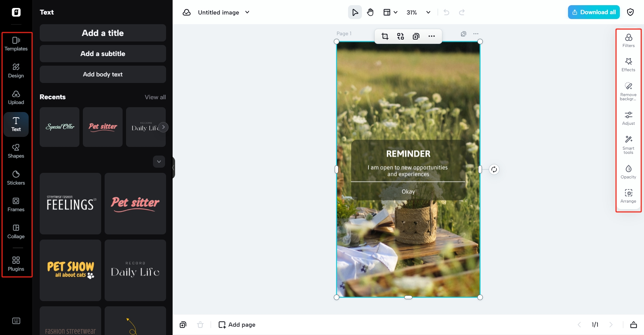
Task: Choose the PET SHOW text template
Action: 70,270
